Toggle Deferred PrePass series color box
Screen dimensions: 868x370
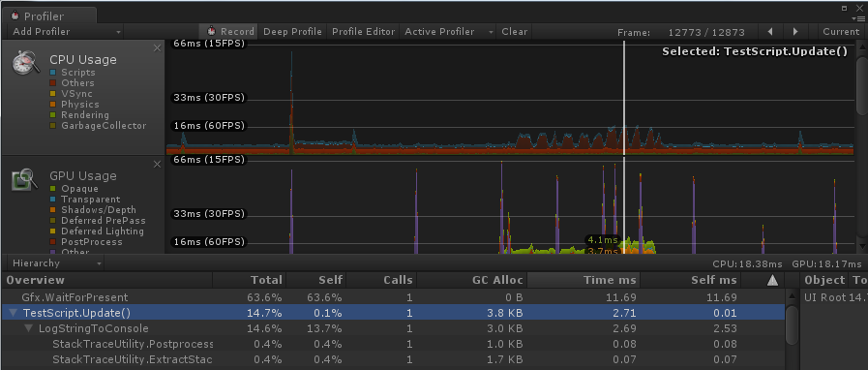pos(53,221)
